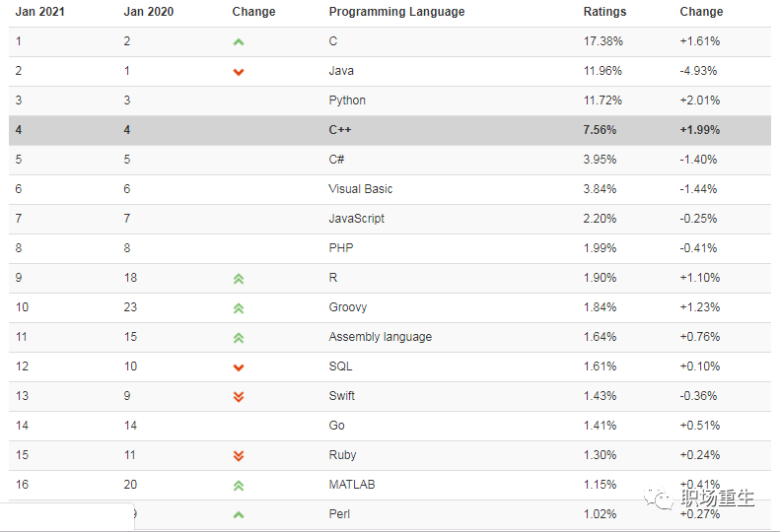
Task: Click the double red down arrow for Ruby
Action: pos(239,456)
